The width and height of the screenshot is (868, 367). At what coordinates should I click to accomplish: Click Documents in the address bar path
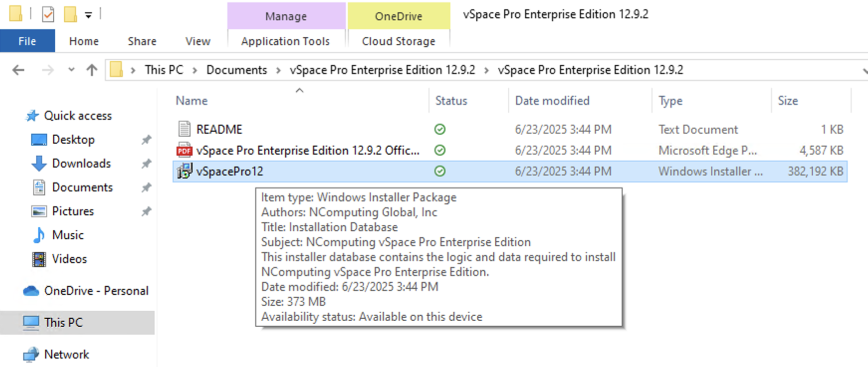(236, 70)
